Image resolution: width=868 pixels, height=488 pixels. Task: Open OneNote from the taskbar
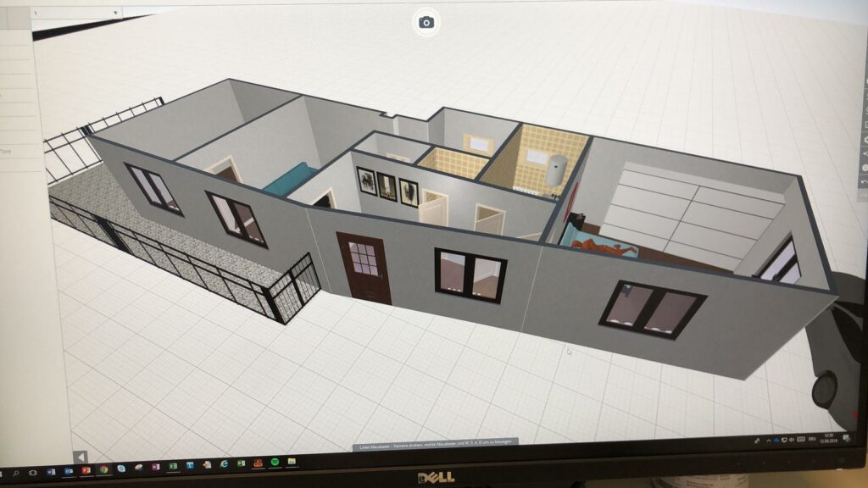[155, 467]
